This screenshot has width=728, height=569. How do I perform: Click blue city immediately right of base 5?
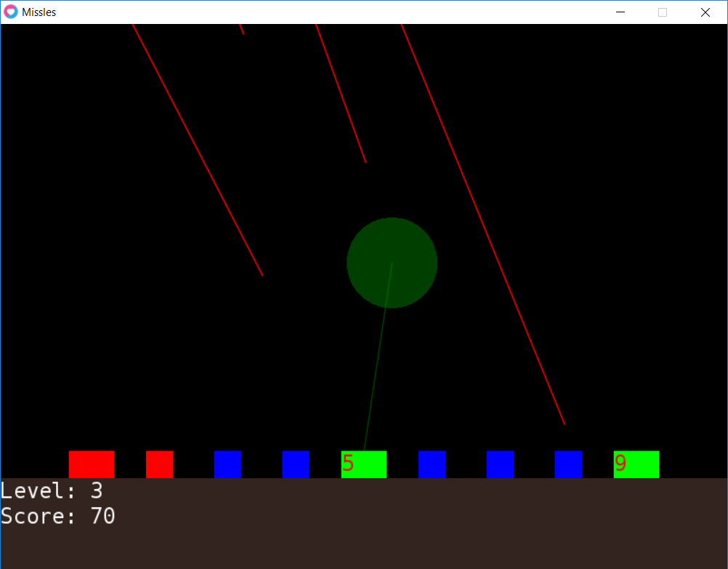432,464
